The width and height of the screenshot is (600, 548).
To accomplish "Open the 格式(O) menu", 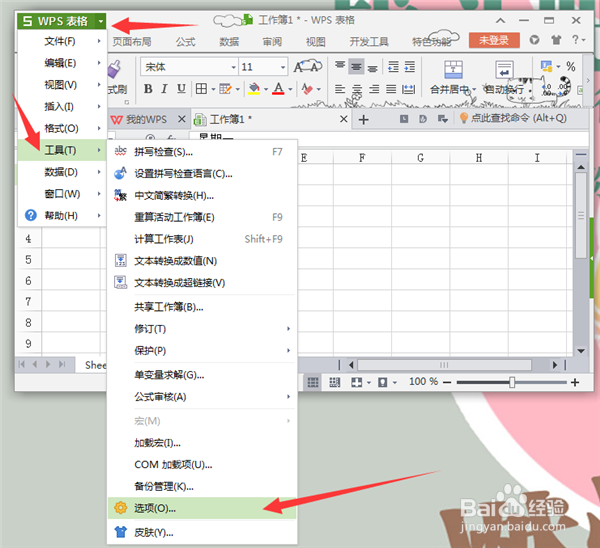I will pyautogui.click(x=62, y=128).
